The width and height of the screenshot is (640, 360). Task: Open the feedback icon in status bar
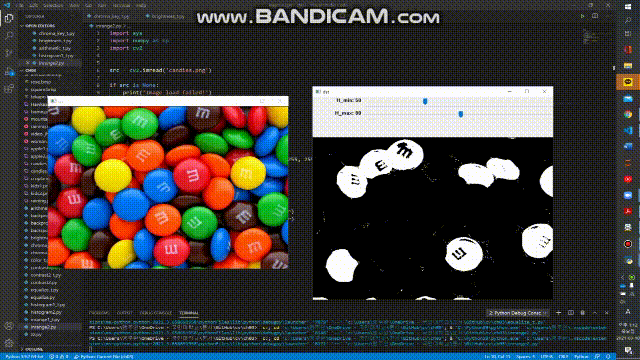597,357
